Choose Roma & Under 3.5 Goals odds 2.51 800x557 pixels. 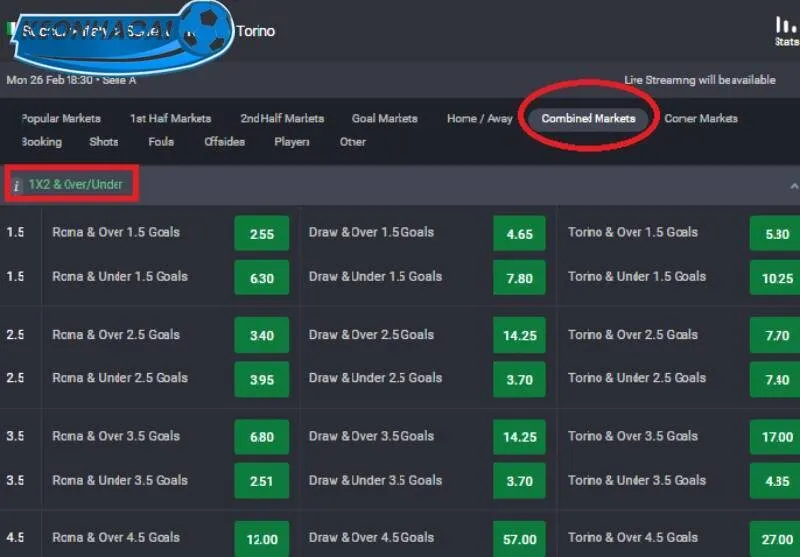(x=261, y=482)
